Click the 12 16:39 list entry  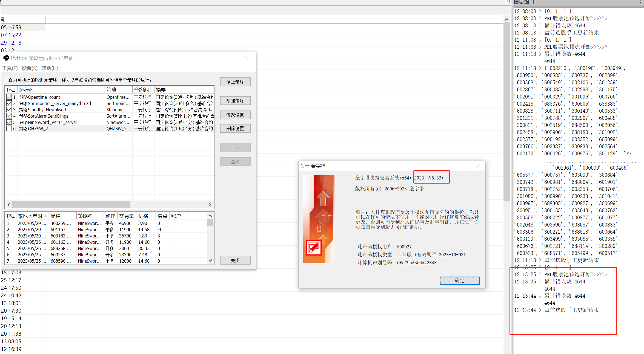pos(11,349)
